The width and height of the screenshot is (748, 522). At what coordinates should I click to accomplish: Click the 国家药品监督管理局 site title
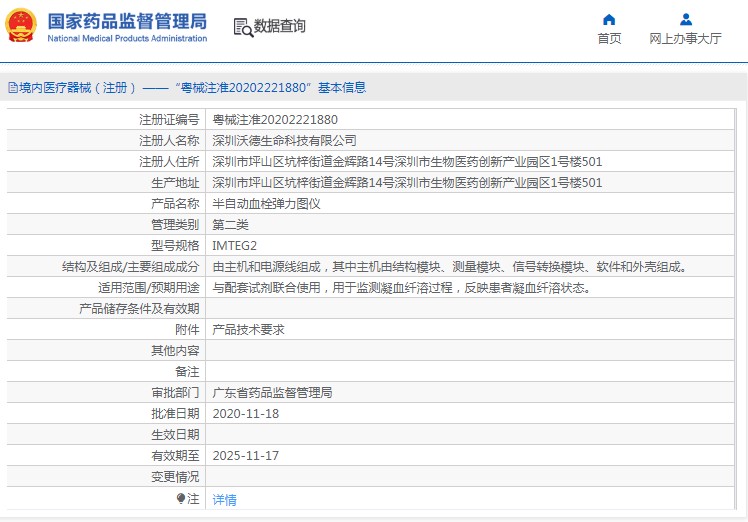coord(127,21)
